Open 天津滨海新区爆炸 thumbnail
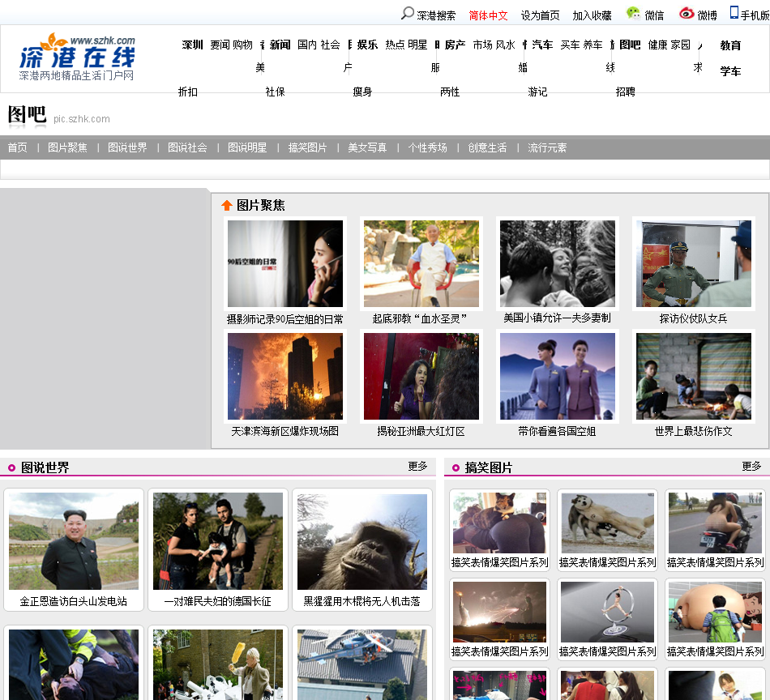The image size is (770, 700). click(285, 377)
